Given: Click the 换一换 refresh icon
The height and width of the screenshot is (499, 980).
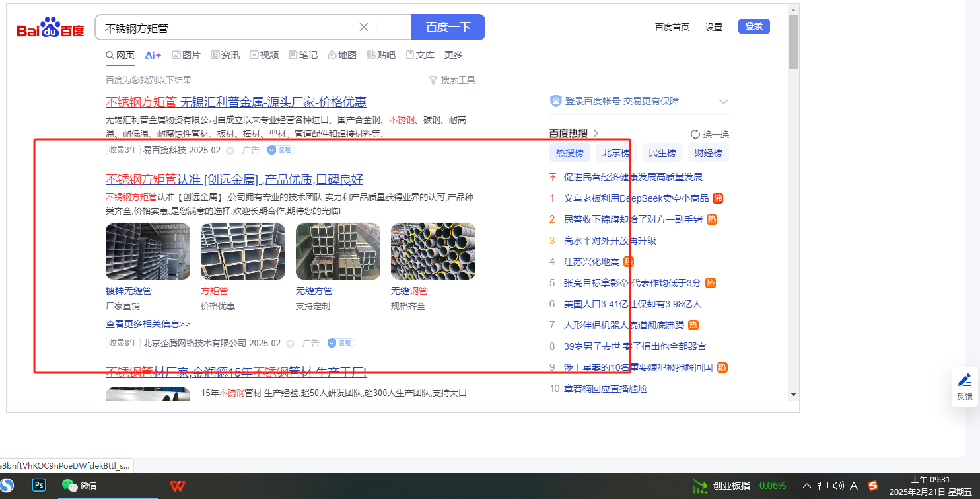Looking at the screenshot, I should (x=695, y=134).
